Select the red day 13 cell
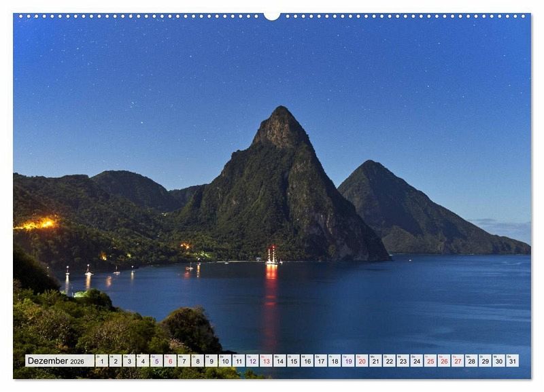Image resolution: width=544 pixels, height=392 pixels. [266, 361]
